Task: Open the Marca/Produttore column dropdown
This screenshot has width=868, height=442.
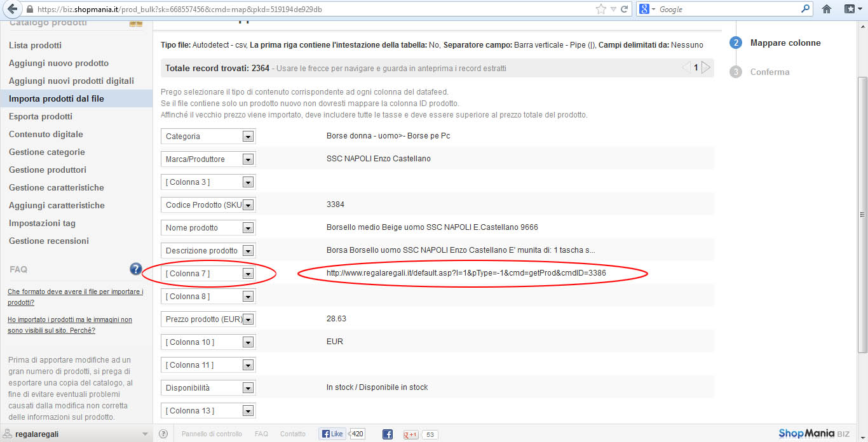Action: point(208,159)
